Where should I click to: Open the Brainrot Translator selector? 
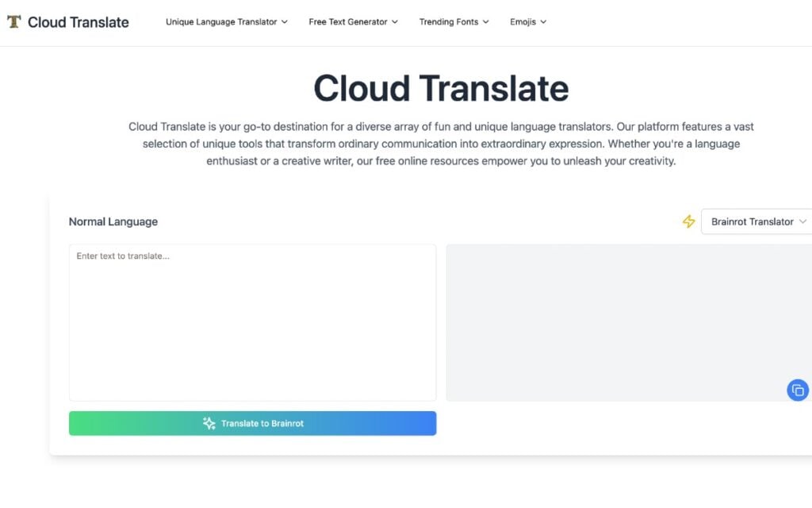coord(754,222)
